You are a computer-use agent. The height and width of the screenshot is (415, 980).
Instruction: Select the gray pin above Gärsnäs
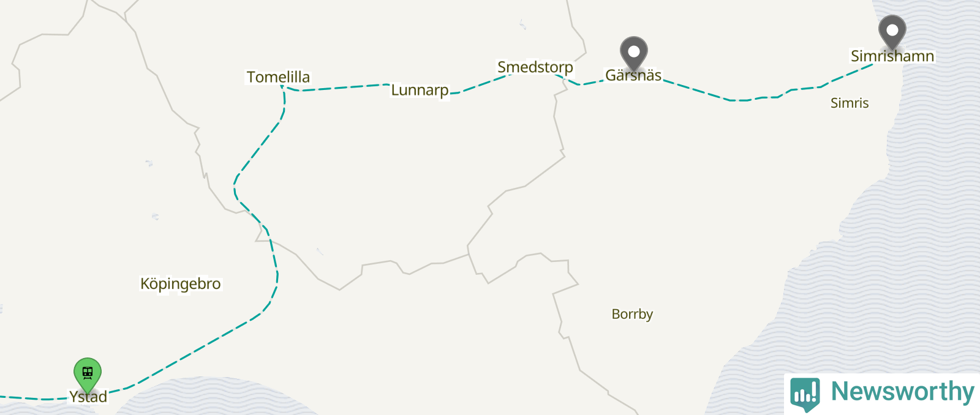pos(633,53)
